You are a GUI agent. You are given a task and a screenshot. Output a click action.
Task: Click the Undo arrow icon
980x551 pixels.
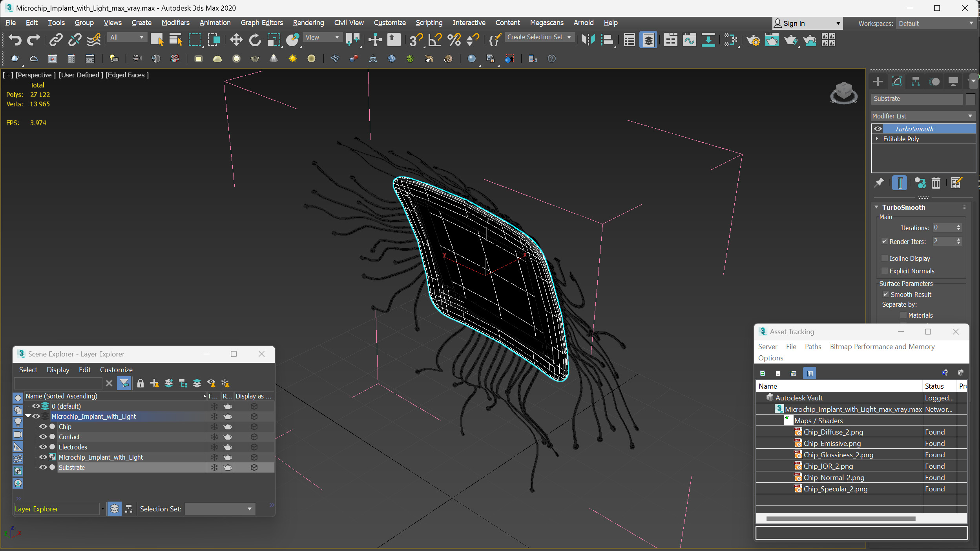pyautogui.click(x=15, y=40)
